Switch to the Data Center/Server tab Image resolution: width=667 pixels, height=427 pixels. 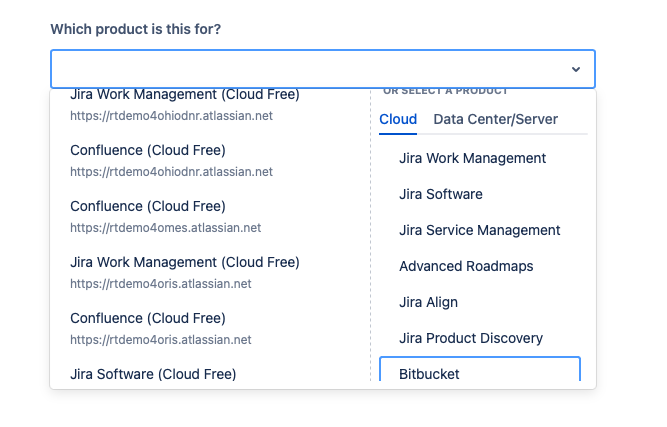tap(495, 120)
